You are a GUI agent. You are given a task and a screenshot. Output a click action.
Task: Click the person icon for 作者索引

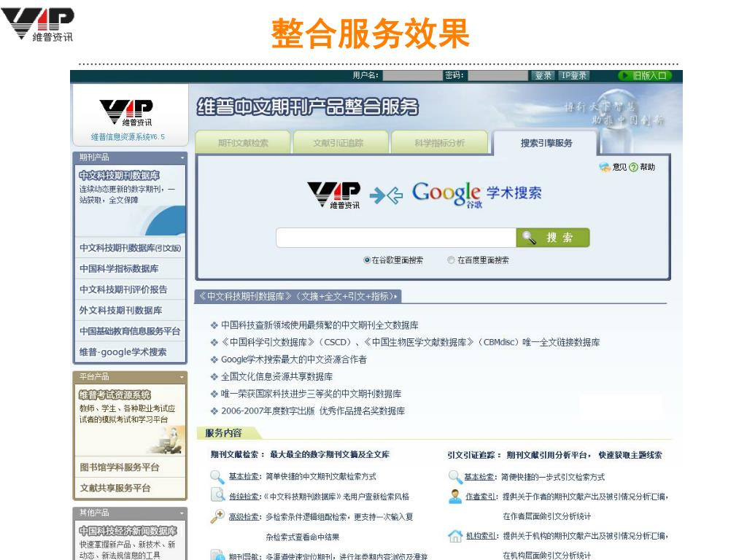pyautogui.click(x=455, y=496)
